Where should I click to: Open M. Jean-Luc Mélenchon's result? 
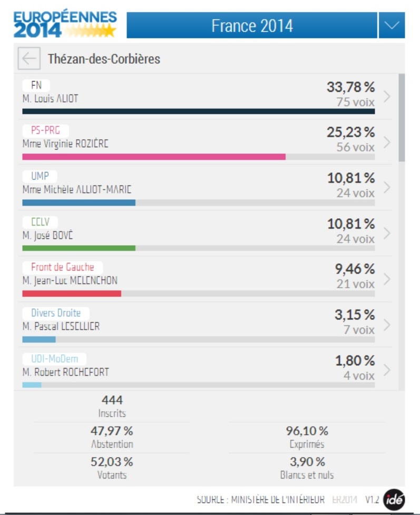click(70, 280)
